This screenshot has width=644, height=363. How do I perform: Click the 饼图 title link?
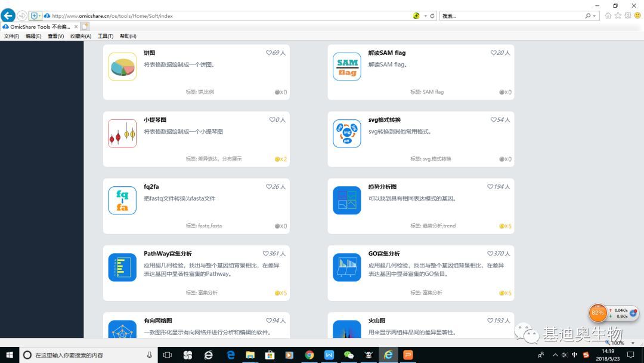[150, 53]
